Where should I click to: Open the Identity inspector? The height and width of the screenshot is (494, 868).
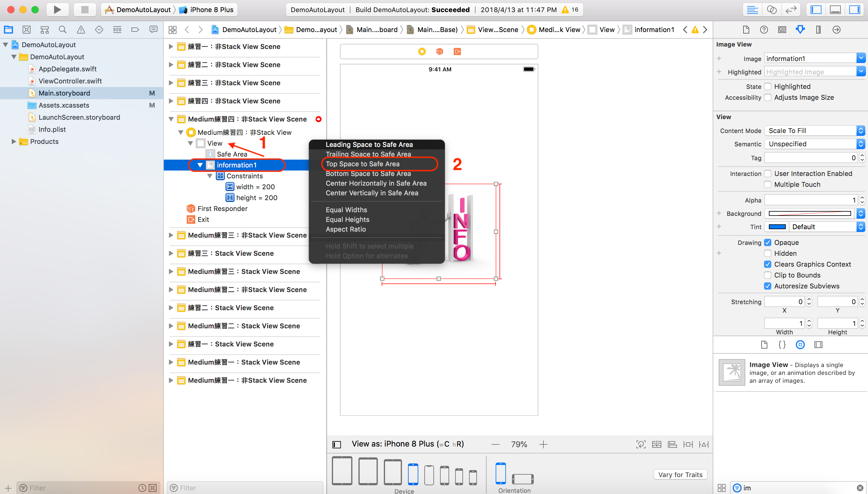pyautogui.click(x=782, y=30)
